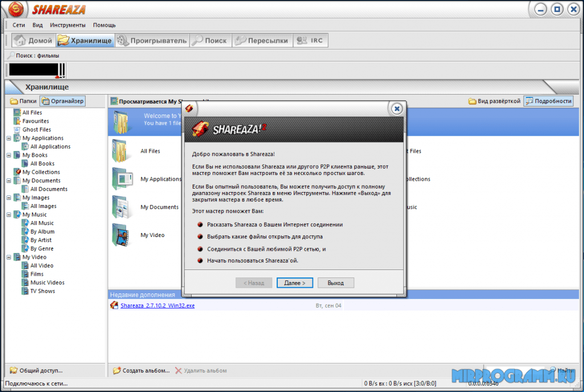584x392 pixels.
Task: Collapse the My Applications tree node
Action: tap(9, 138)
